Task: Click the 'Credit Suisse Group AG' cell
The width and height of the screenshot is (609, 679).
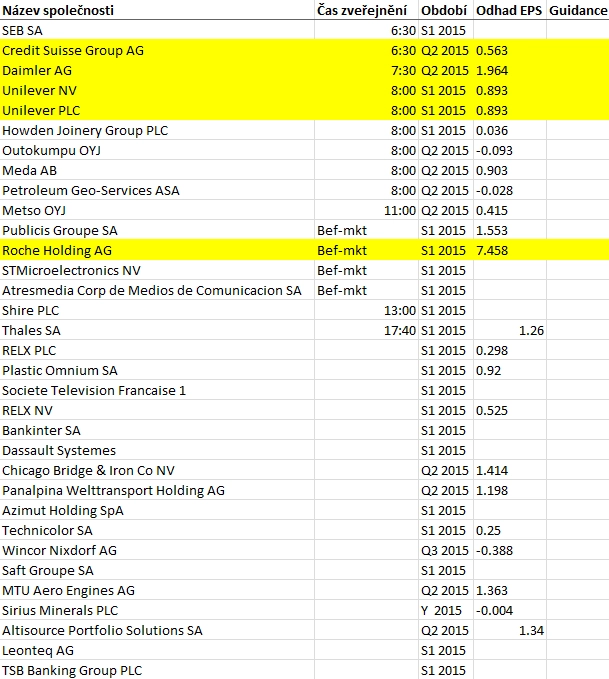Action: [x=157, y=50]
